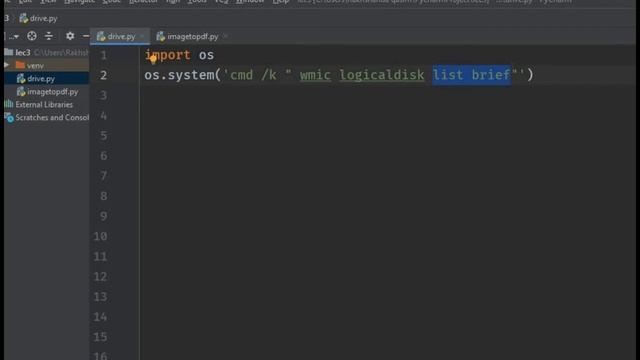Click line number 3 in the gutter

104,96
